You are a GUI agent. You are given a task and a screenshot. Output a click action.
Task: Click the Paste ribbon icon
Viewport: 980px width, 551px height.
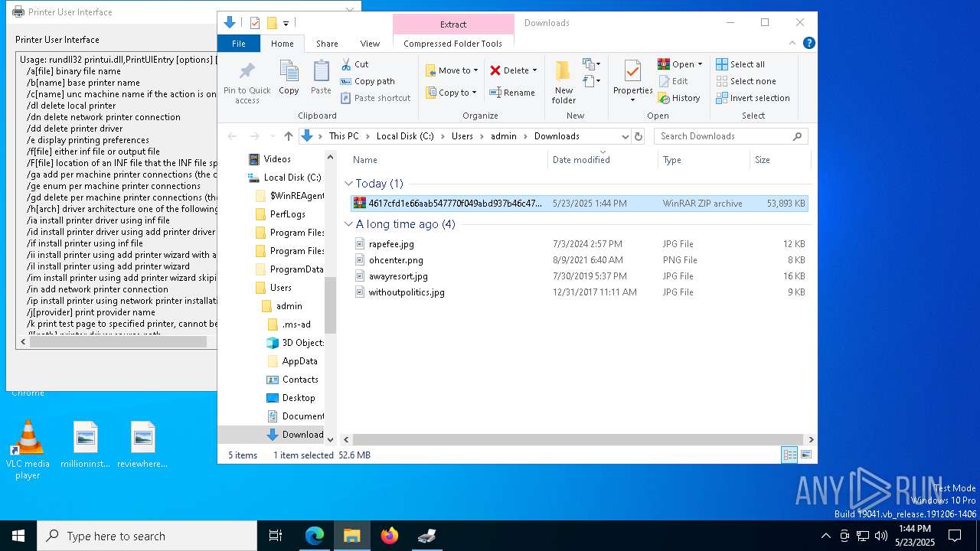point(321,78)
